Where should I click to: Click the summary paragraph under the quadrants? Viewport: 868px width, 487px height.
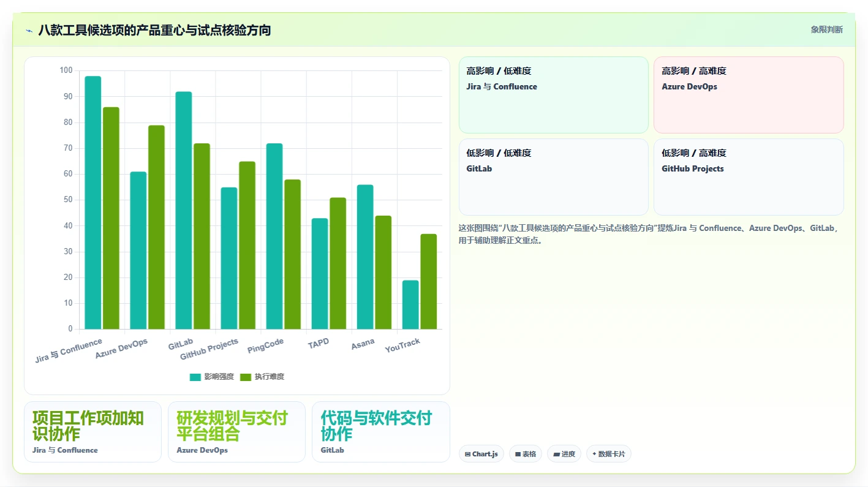pos(648,234)
